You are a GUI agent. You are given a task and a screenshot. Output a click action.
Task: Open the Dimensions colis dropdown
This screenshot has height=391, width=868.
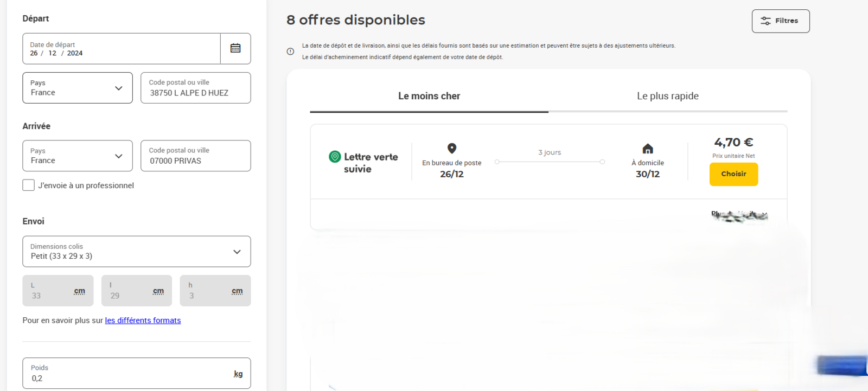coord(136,252)
